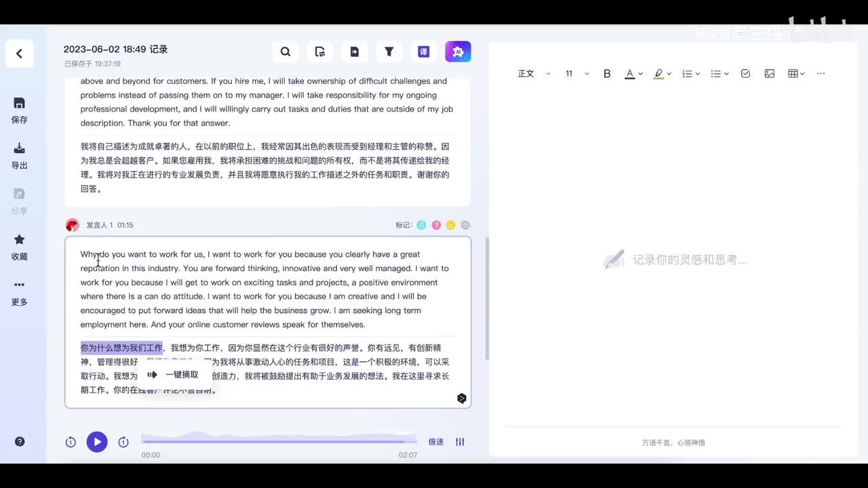Click the back arrow in sidebar

pos(19,54)
